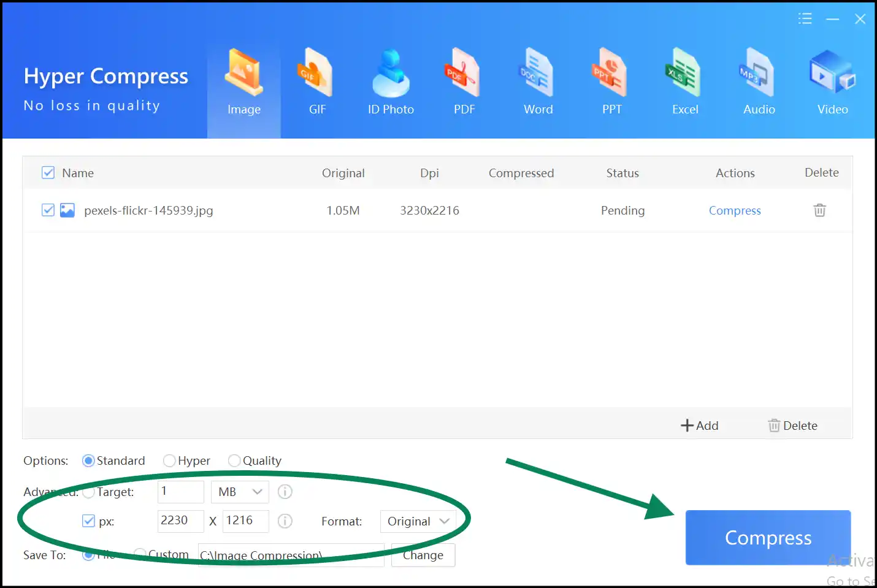Switch to the Audio compression tab
The height and width of the screenshot is (588, 877).
click(x=759, y=83)
